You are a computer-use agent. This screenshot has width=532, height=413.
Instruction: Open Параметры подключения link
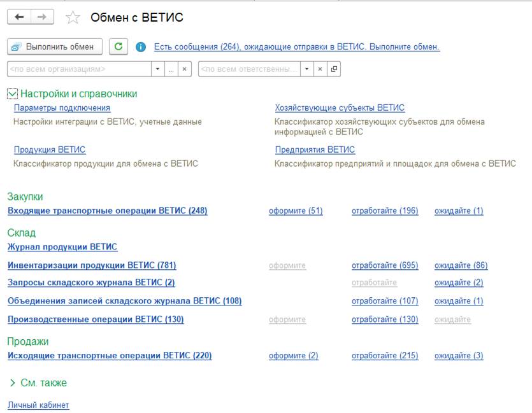[62, 108]
